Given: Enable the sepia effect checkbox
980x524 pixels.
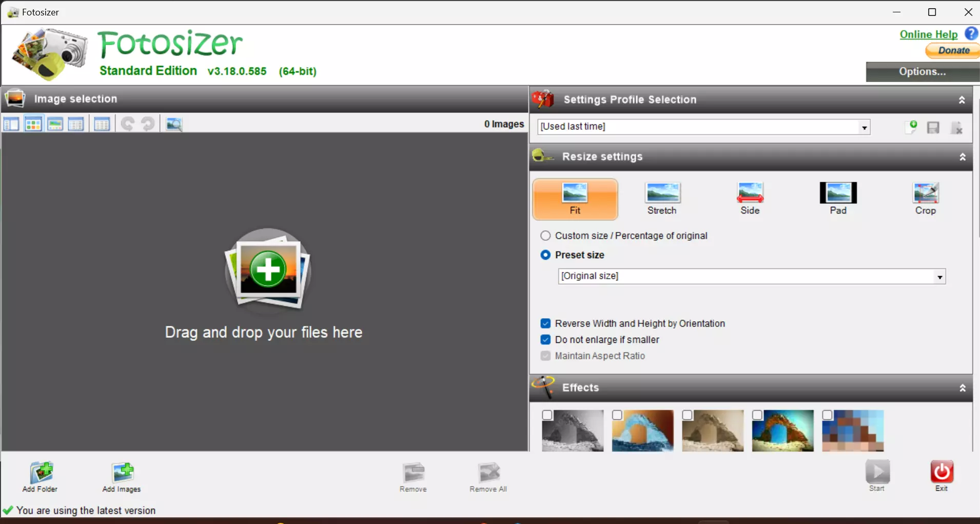Looking at the screenshot, I should (x=688, y=415).
